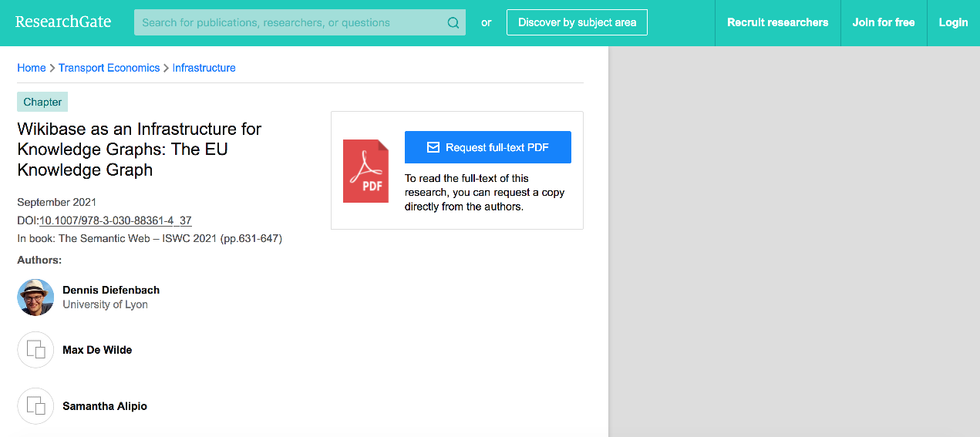Click the Chapter type badge
980x437 pixels.
(x=42, y=102)
